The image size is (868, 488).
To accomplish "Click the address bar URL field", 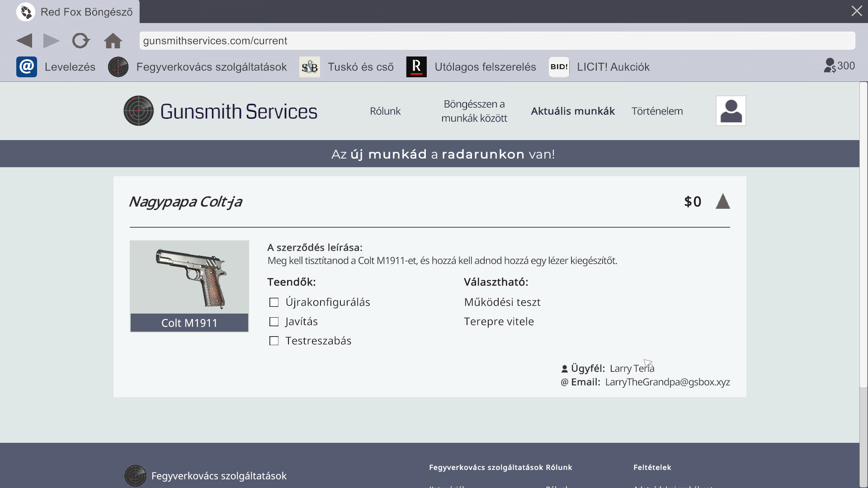I will (x=497, y=41).
